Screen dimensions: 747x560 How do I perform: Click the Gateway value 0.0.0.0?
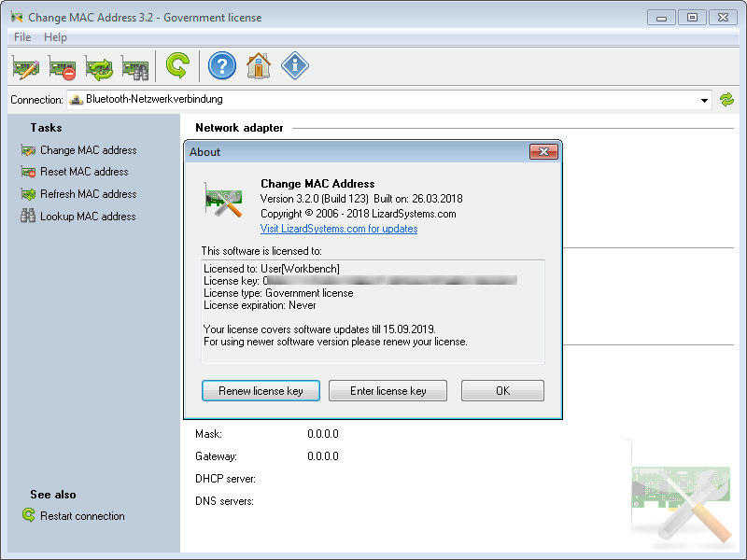click(323, 456)
